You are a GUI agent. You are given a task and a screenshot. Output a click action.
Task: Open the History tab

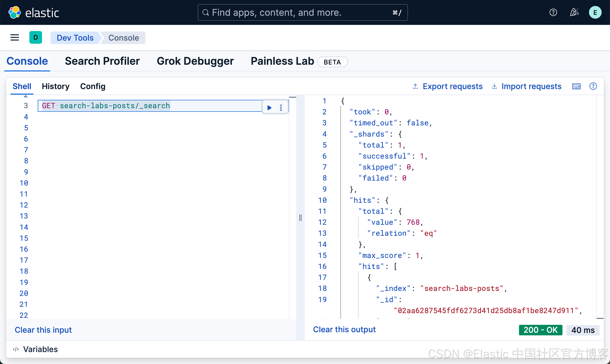(x=55, y=86)
